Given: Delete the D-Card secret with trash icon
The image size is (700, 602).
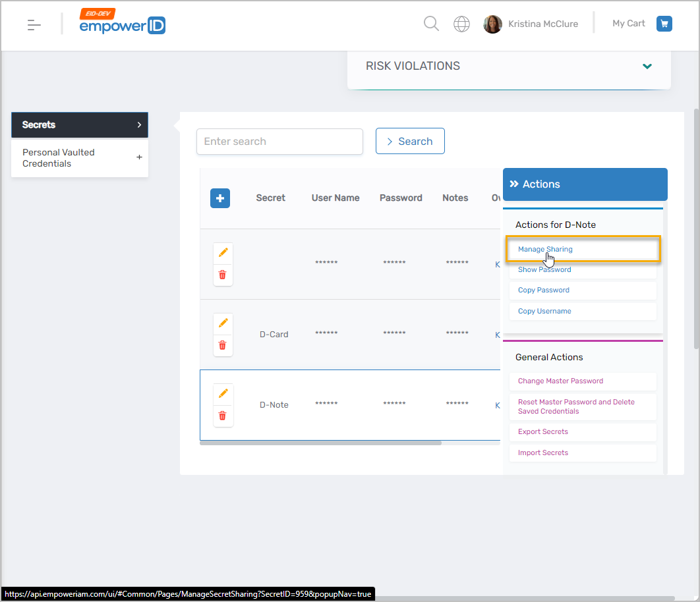Looking at the screenshot, I should (223, 345).
